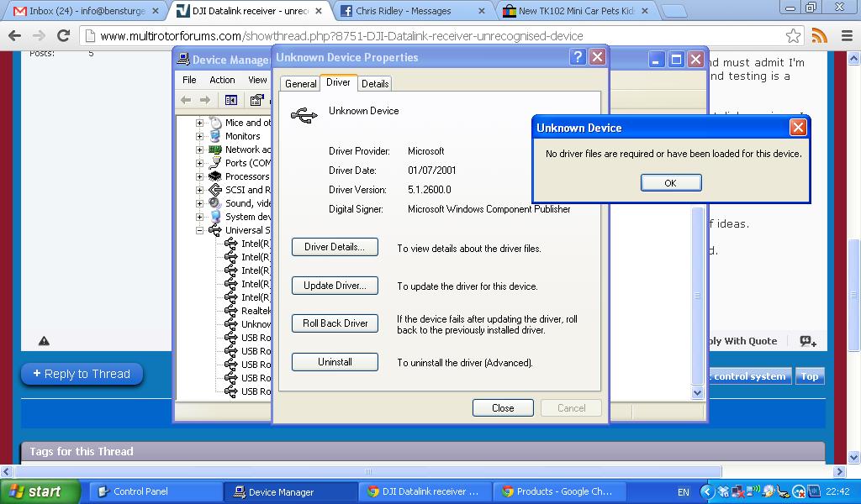Viewport: 861px width, 504px height.
Task: Expand the Ports (COM) node
Action: pos(200,163)
